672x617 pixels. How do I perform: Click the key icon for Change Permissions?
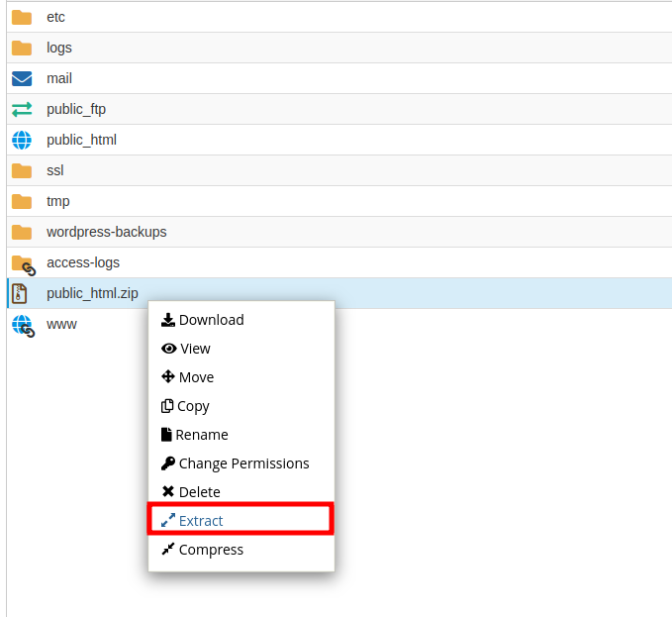[x=168, y=463]
